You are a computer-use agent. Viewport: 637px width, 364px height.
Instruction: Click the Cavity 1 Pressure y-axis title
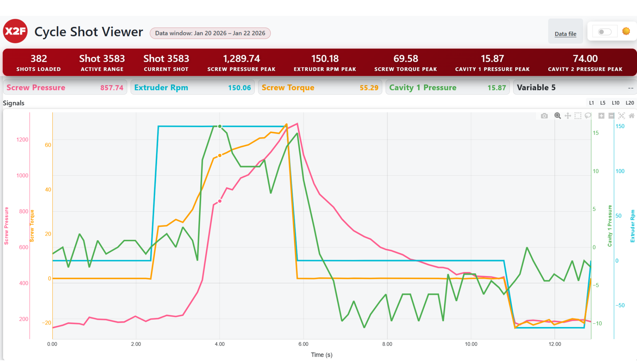(x=610, y=226)
